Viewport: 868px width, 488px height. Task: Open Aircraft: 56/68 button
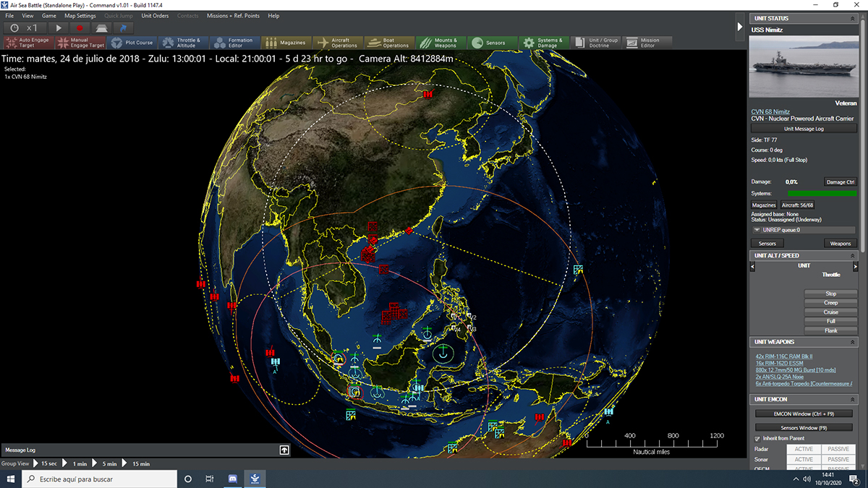click(799, 205)
